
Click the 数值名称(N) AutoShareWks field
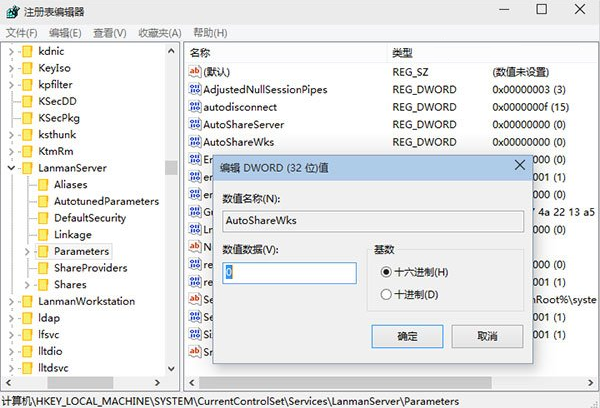click(373, 221)
